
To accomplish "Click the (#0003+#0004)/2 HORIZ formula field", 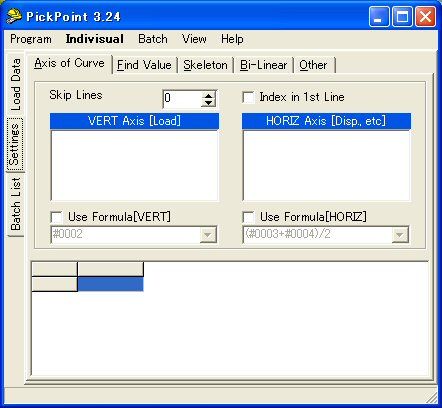I will pyautogui.click(x=318, y=234).
